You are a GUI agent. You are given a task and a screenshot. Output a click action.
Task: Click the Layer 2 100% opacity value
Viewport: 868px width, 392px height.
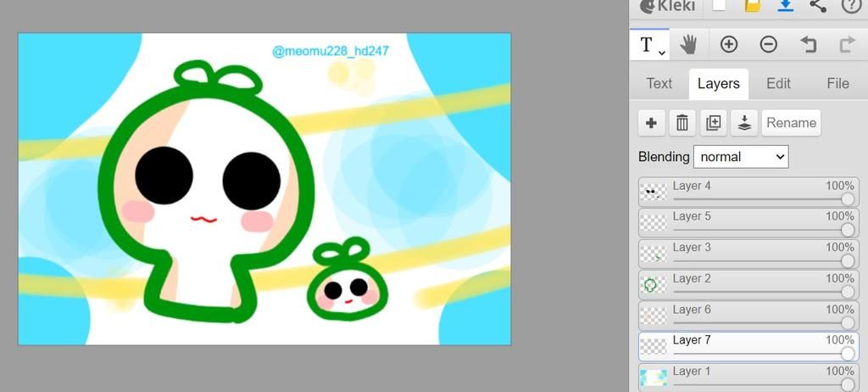pos(840,278)
